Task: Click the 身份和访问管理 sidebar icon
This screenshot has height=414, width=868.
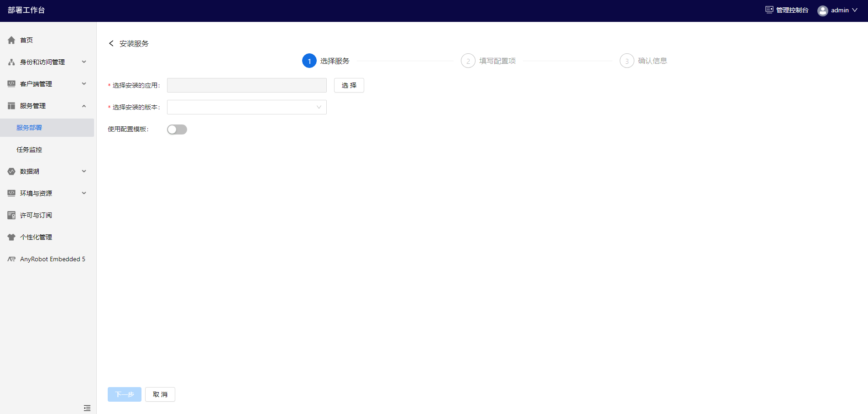Action: pyautogui.click(x=11, y=62)
